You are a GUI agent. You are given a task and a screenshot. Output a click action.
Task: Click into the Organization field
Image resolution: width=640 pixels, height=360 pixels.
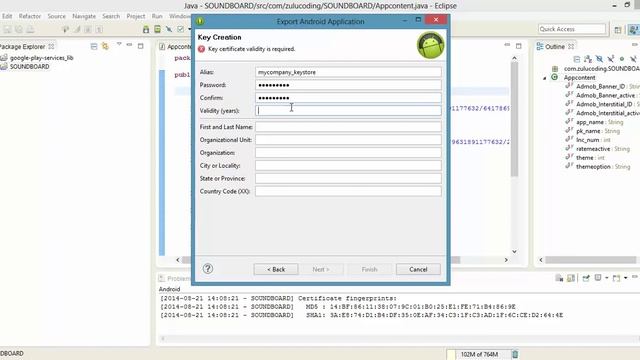[x=348, y=153]
